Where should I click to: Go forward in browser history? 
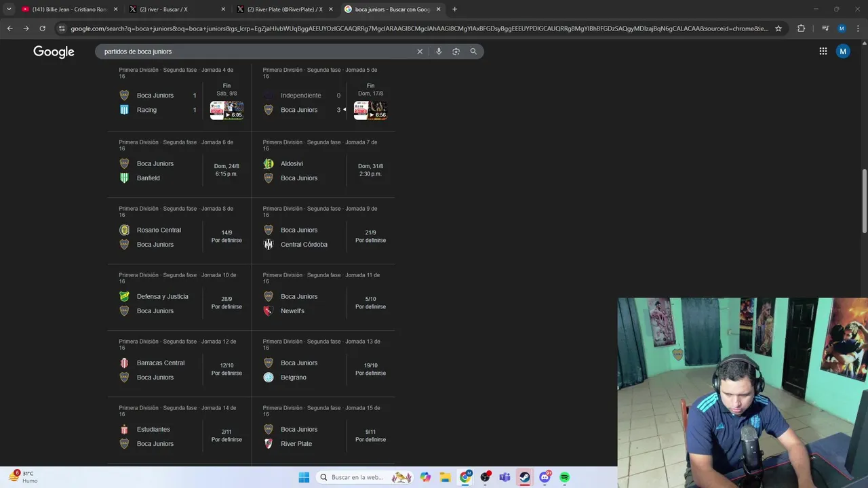26,28
